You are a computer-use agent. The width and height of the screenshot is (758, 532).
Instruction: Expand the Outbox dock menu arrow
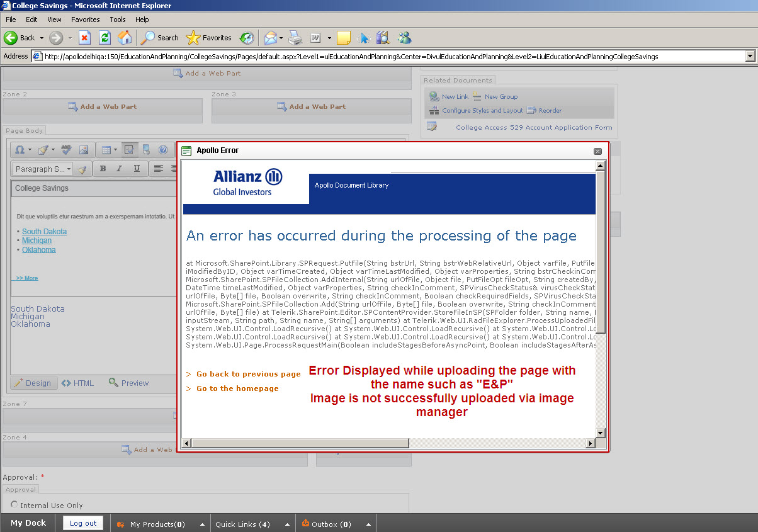[369, 524]
